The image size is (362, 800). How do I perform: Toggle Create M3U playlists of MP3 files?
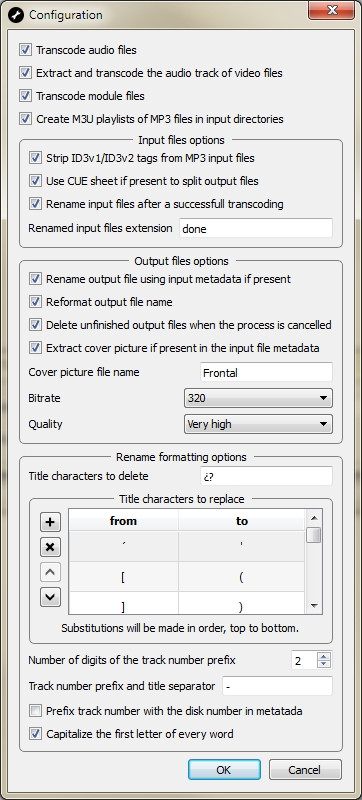(x=25, y=119)
